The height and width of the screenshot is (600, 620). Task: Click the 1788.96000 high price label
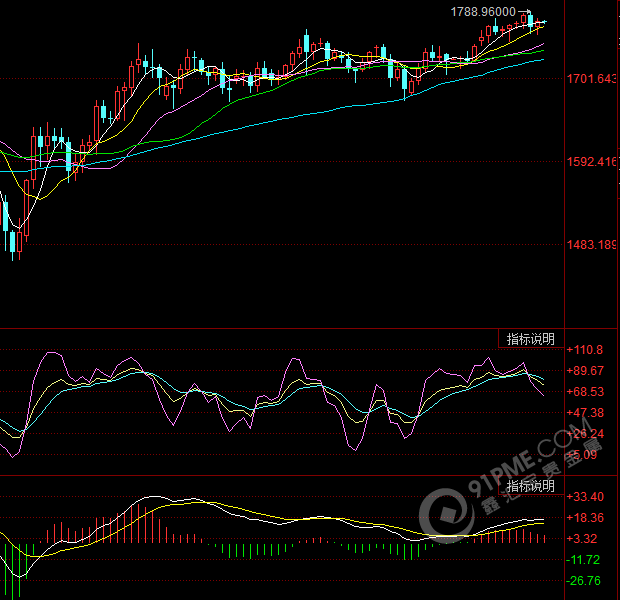(x=484, y=11)
